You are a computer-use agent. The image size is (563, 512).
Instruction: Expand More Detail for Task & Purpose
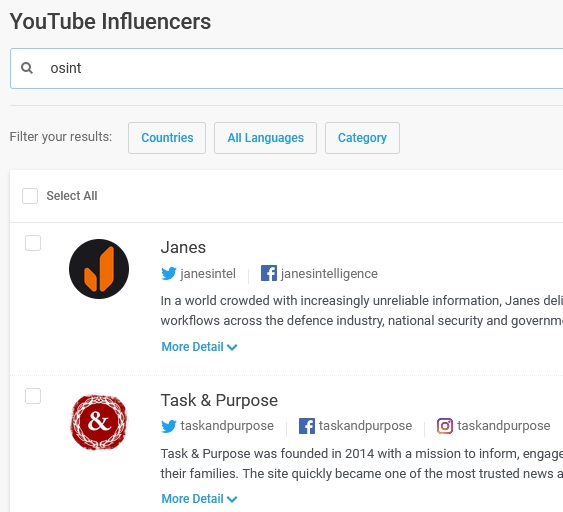199,499
